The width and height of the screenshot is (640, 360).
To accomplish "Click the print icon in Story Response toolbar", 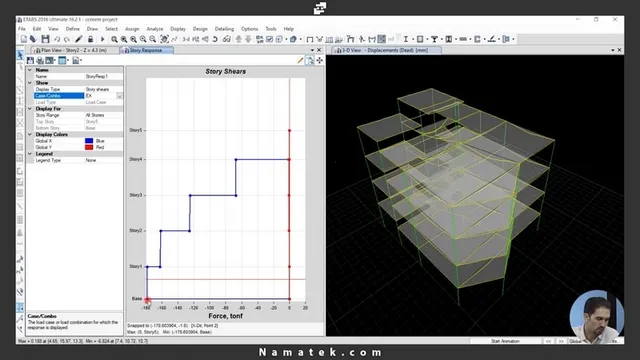I will [40, 60].
